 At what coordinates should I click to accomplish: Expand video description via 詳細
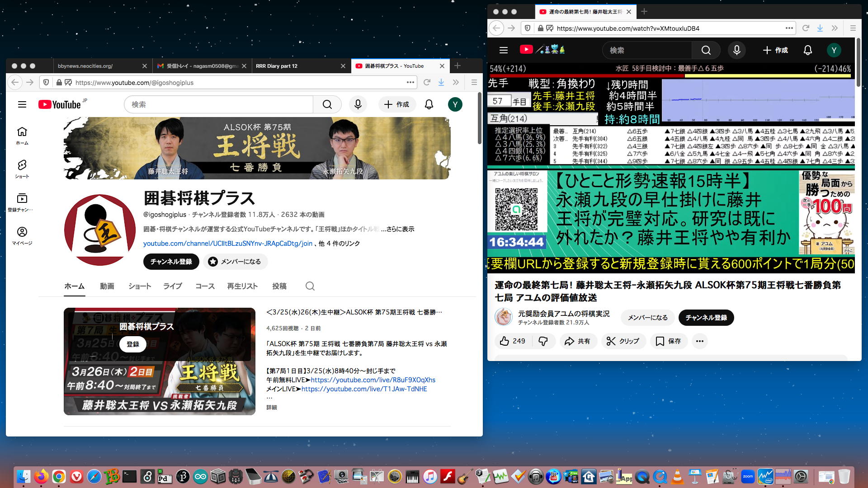(271, 407)
